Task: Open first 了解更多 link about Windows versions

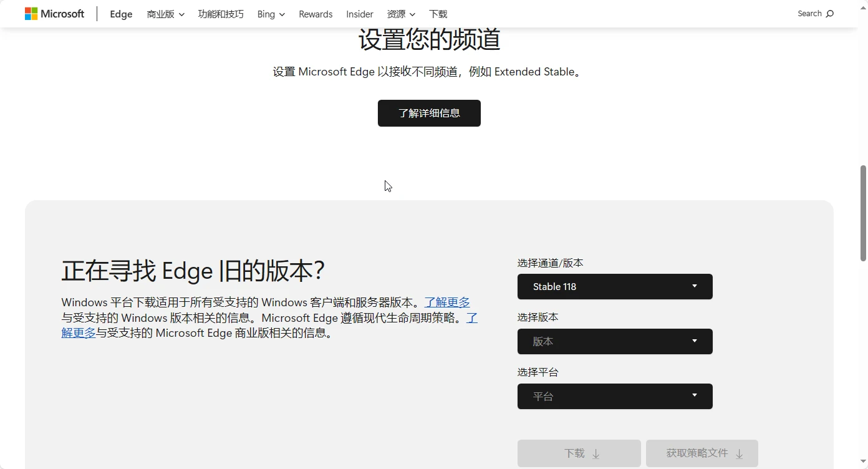Action: [447, 302]
